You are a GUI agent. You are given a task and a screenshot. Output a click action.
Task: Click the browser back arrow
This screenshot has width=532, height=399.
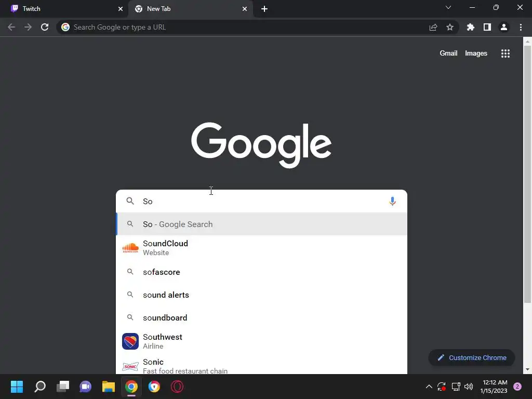coord(11,27)
